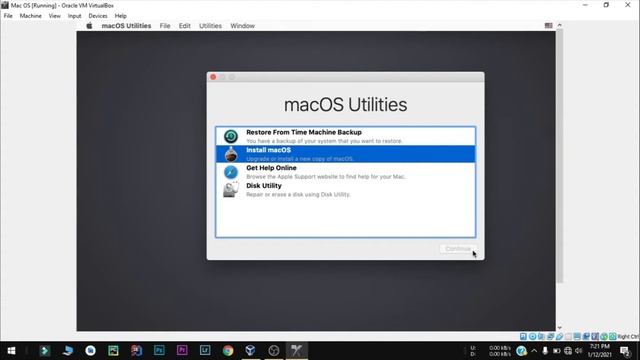
Task: Click the battery tray icon
Action: click(557, 351)
